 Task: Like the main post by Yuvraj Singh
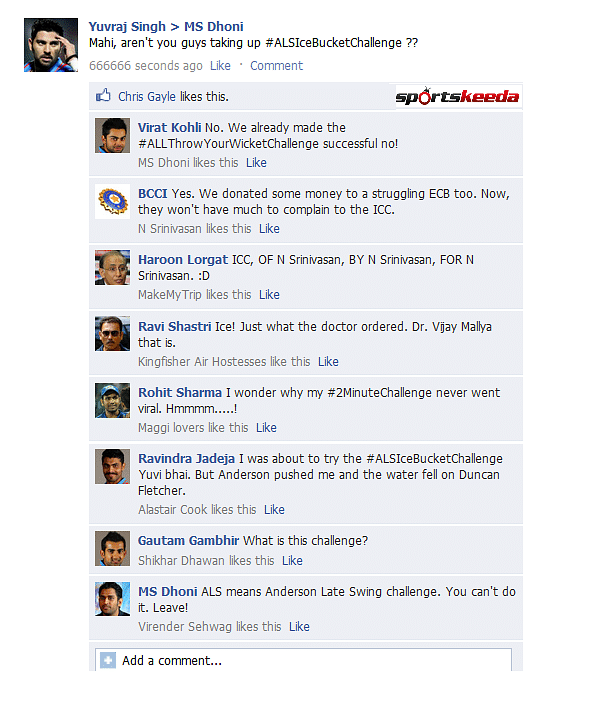[220, 66]
